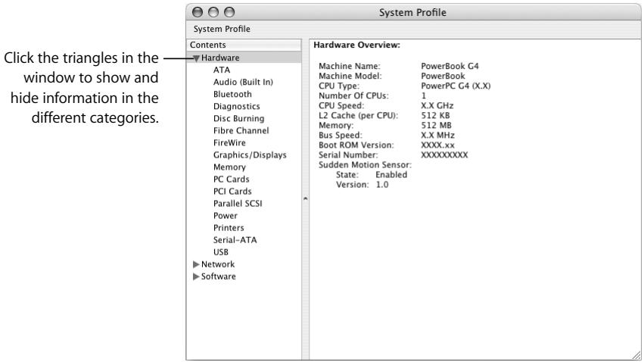The image size is (644, 362).
Task: Click the Version 1.0 value
Action: (x=382, y=185)
